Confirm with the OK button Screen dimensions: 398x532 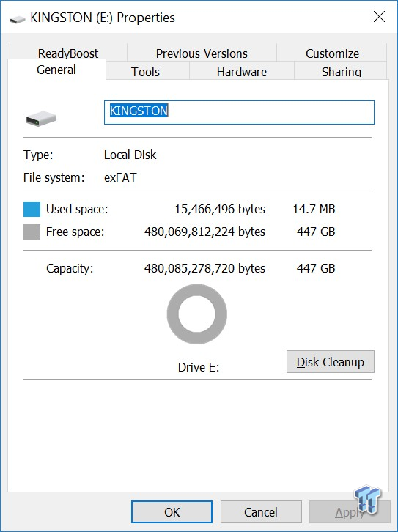[x=172, y=512]
